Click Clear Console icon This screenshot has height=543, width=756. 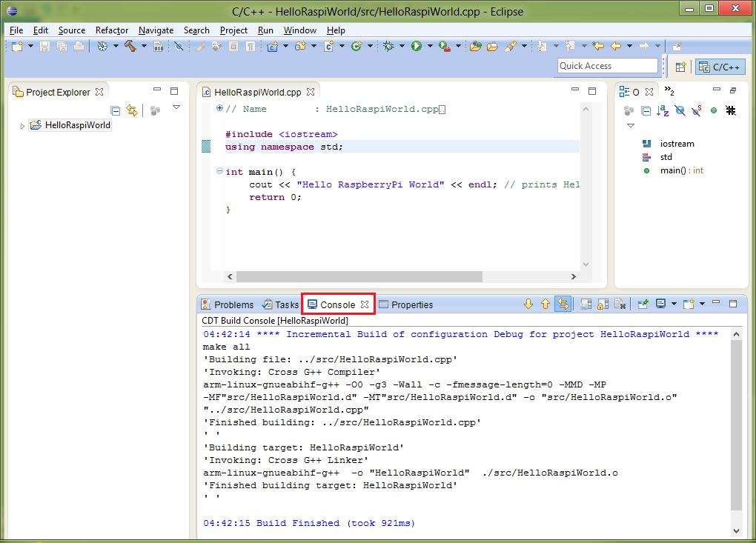620,304
